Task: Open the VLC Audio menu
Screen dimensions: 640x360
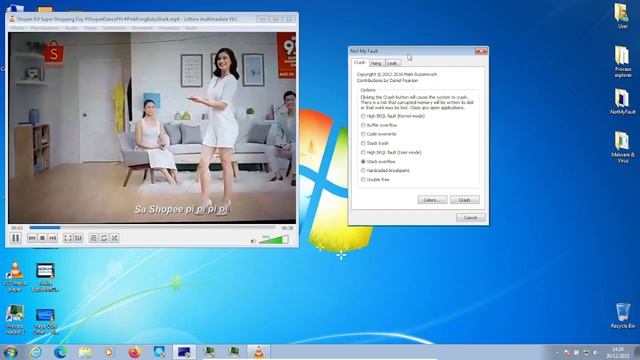Action: coord(71,28)
